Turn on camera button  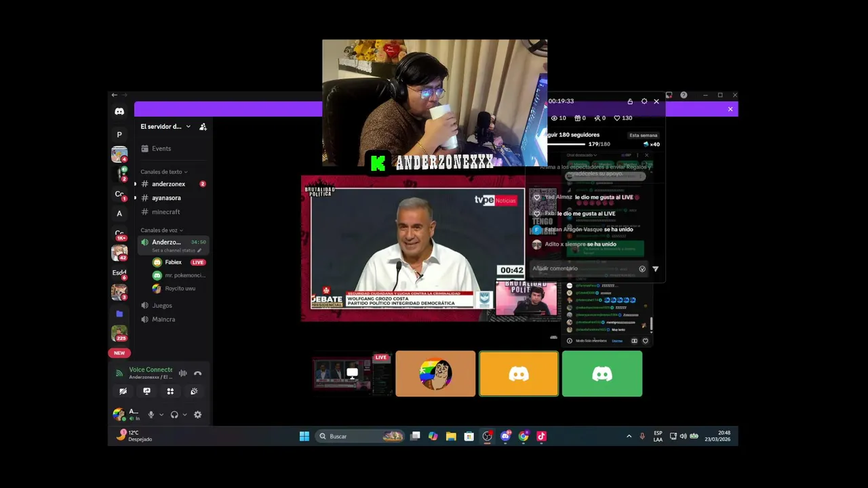tap(123, 391)
